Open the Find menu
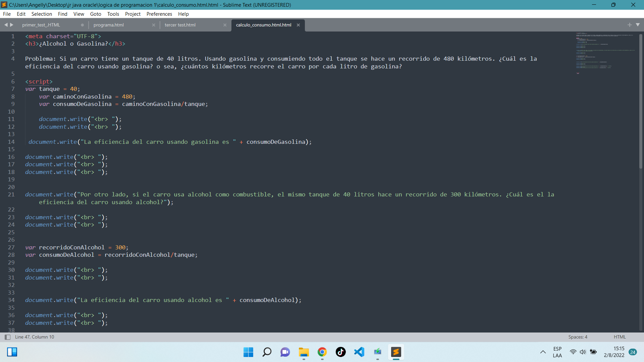Viewport: 644px width, 362px height. click(x=62, y=14)
